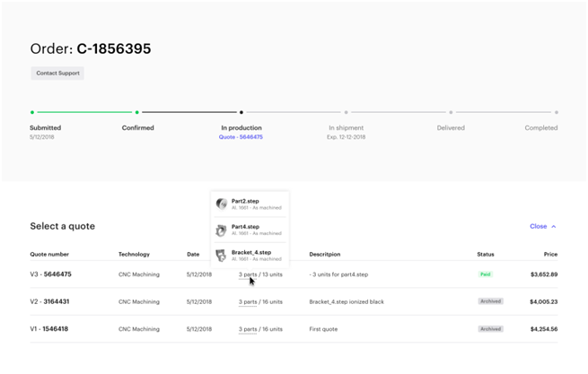The height and width of the screenshot is (374, 588).
Task: Click the In shipment step marker dot
Action: 346,113
